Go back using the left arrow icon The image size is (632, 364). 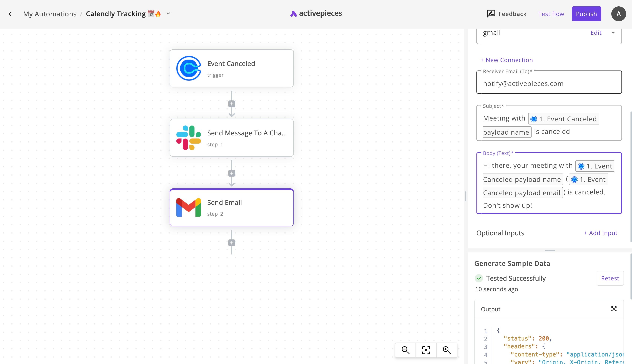pyautogui.click(x=10, y=14)
